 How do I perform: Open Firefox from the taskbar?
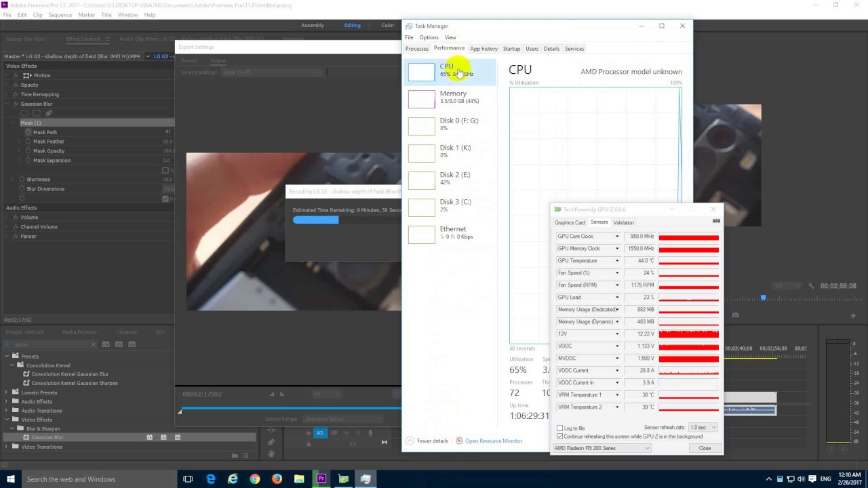tap(277, 479)
